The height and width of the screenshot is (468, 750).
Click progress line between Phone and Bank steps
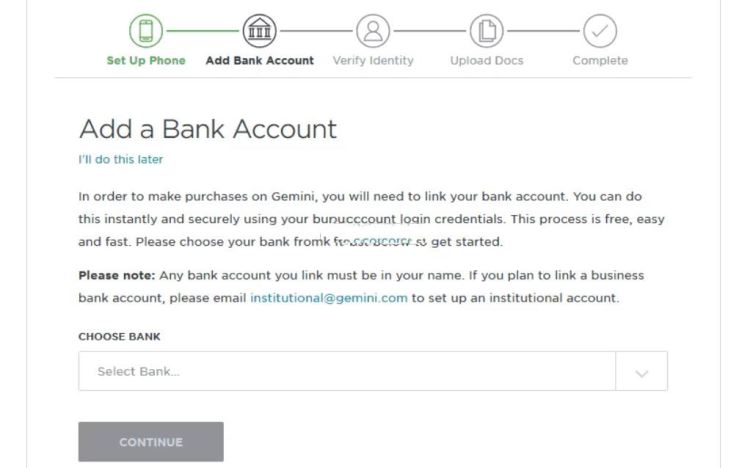202,31
